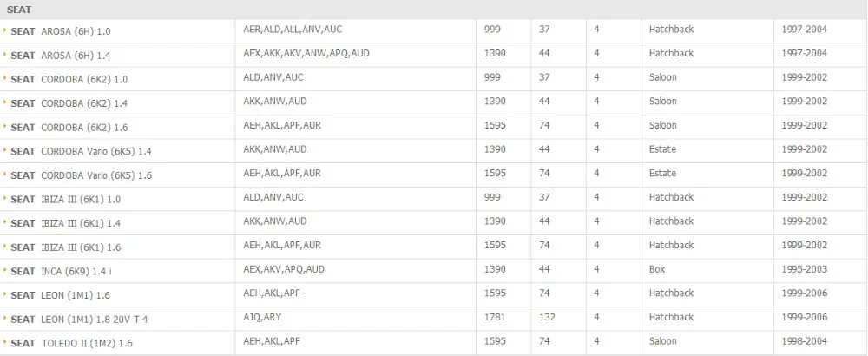The image size is (868, 356).
Task: Click the 1781 displacement value
Action: pyautogui.click(x=495, y=317)
